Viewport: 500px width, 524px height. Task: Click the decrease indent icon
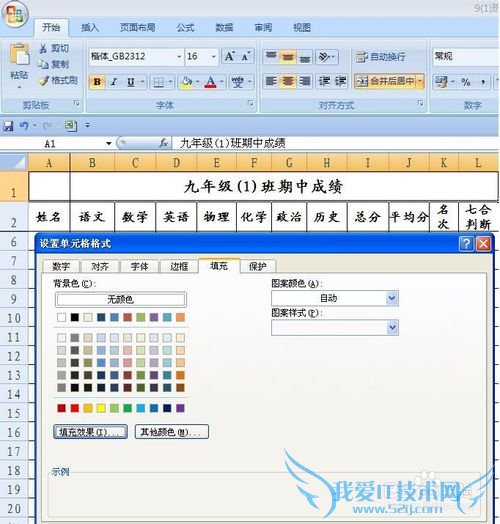pyautogui.click(x=324, y=81)
